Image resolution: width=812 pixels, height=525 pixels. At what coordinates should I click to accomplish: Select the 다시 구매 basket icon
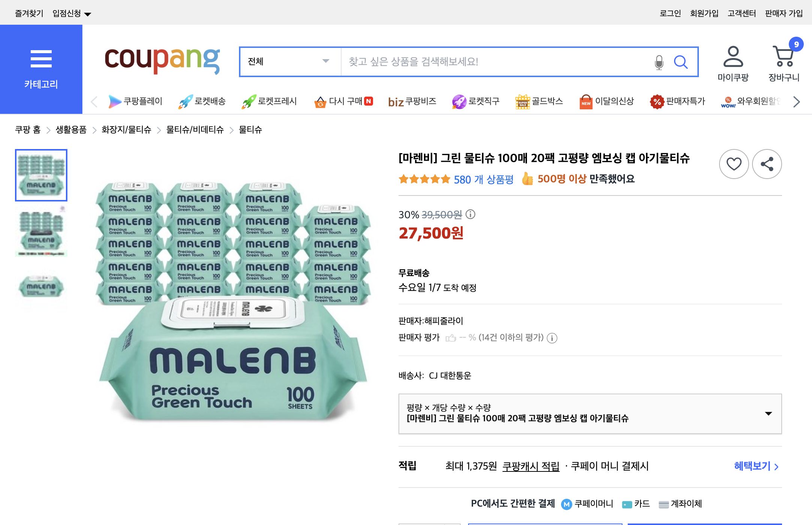(320, 101)
